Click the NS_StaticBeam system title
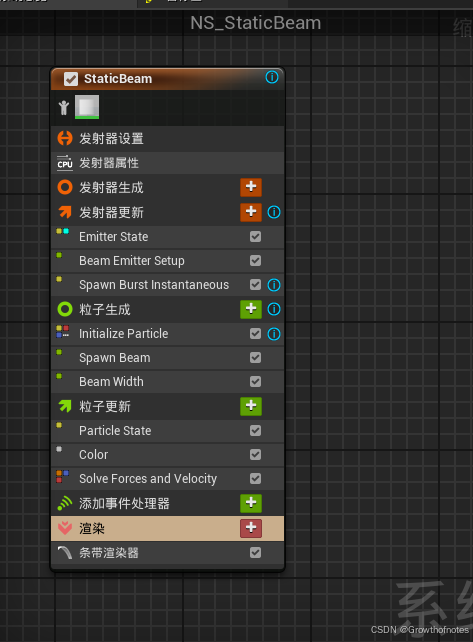Screen dimensions: 473x642 (256, 23)
